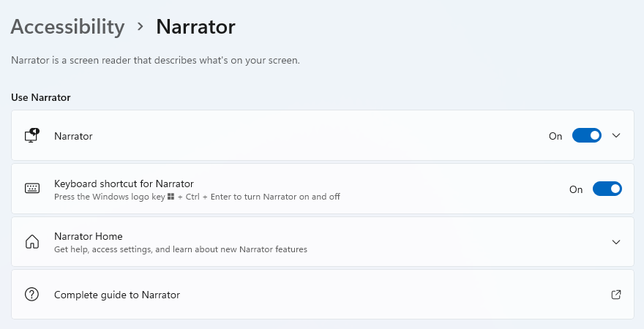Click the Narrator page title in breadcrumb
644x329 pixels.
(x=195, y=26)
